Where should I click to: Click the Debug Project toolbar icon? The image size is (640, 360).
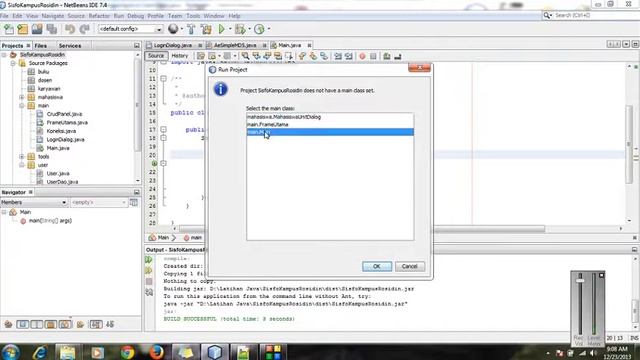pos(240,29)
